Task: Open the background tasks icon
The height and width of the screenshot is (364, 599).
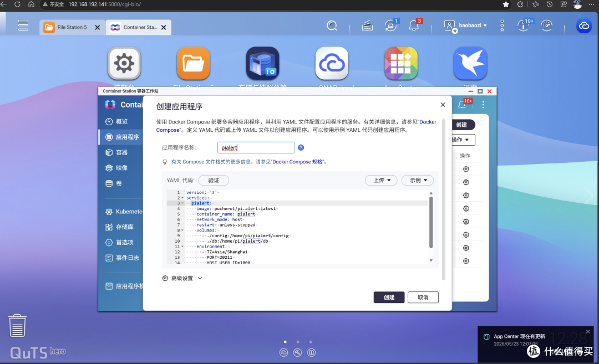Action: 367,25
